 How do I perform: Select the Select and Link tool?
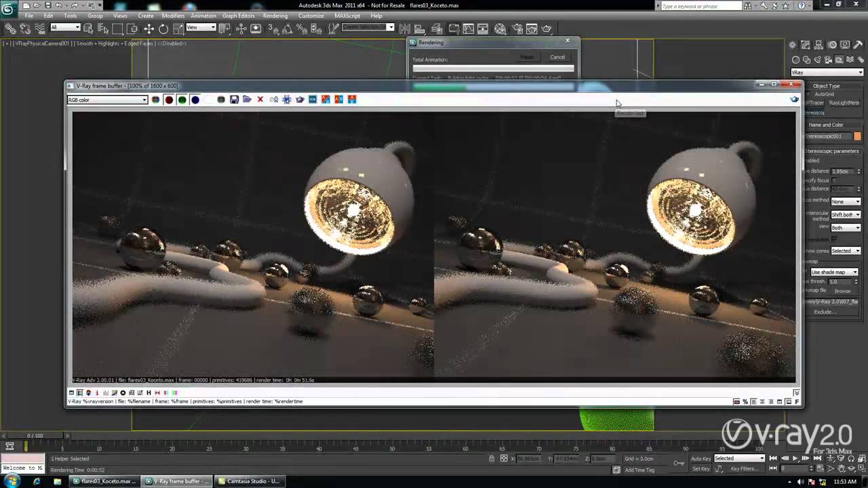[x=10, y=28]
